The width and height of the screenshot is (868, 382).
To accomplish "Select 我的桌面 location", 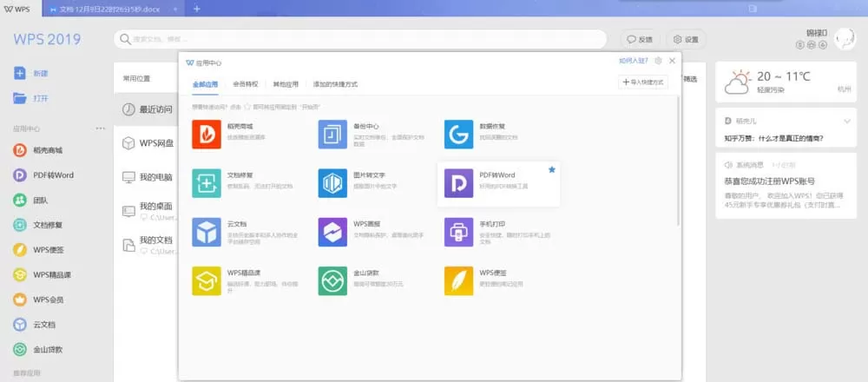I will click(146, 211).
